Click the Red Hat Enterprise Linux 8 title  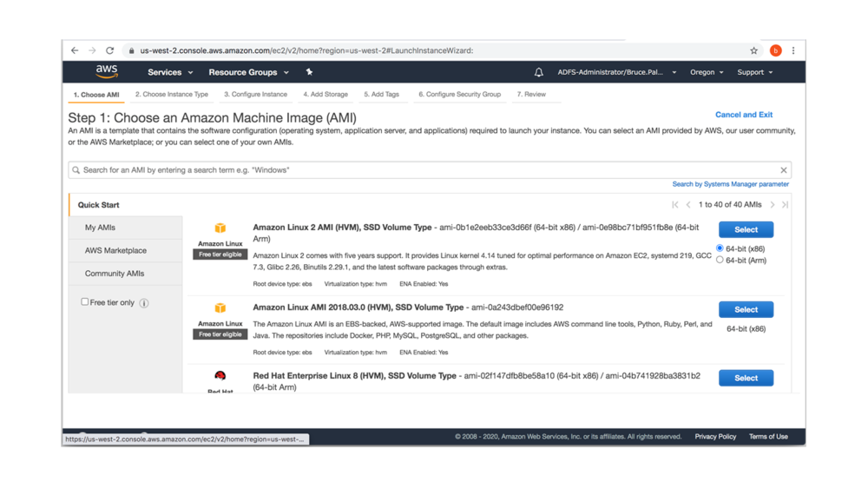[x=354, y=376]
